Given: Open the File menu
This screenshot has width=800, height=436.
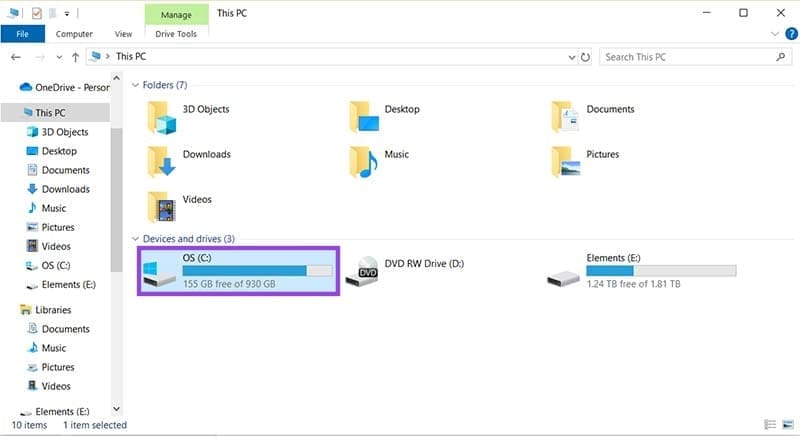Looking at the screenshot, I should coord(21,34).
